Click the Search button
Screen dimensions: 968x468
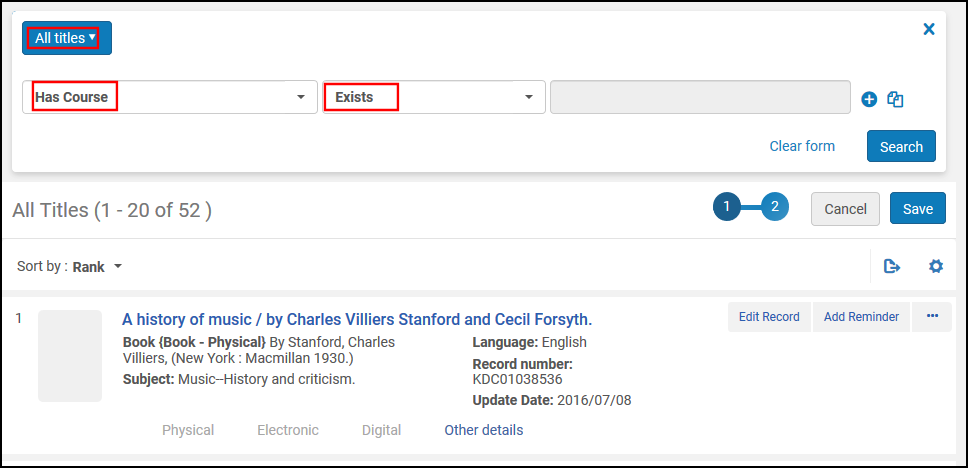[x=901, y=146]
